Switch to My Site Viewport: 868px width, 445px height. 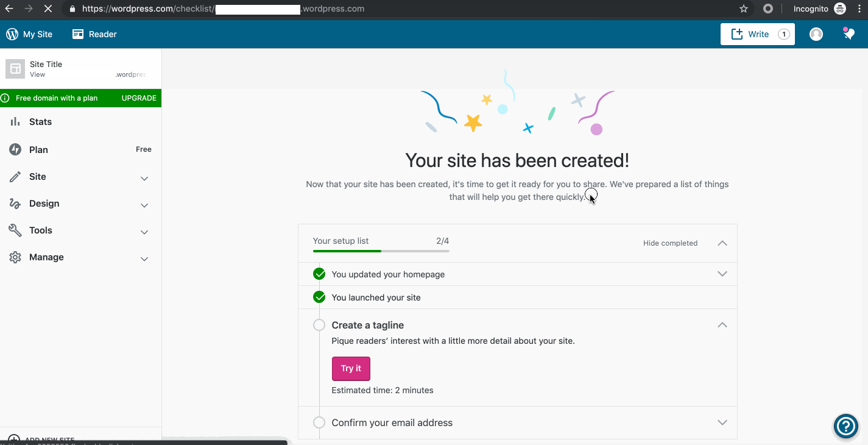[37, 34]
